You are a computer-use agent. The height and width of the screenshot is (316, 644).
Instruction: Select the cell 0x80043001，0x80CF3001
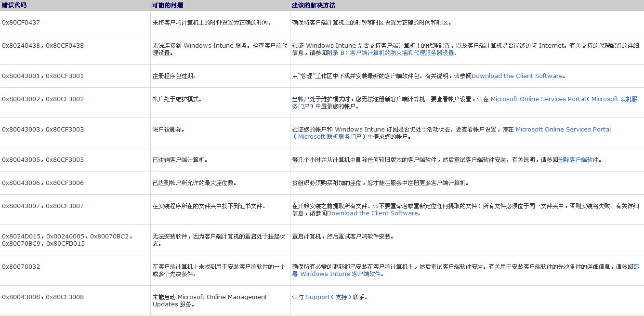43,76
